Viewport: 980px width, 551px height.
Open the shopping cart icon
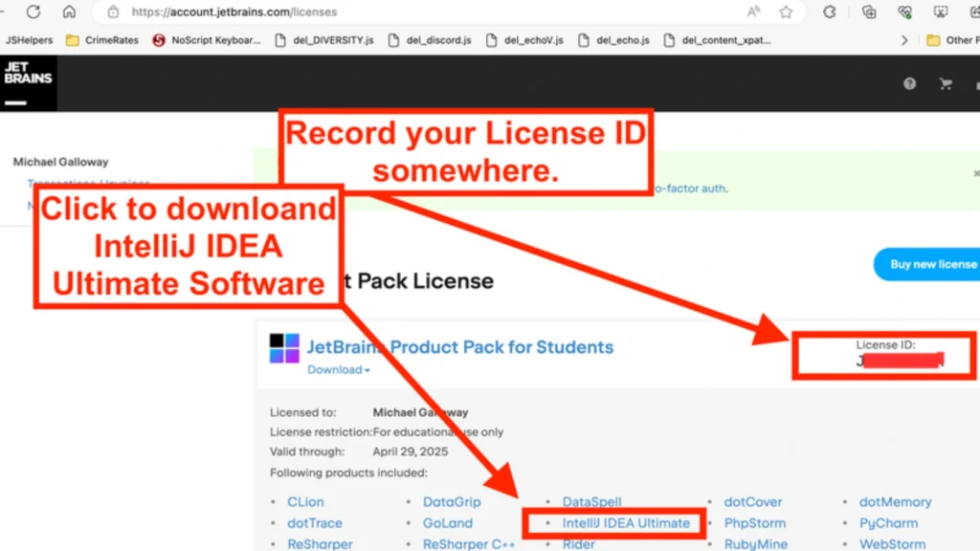[x=946, y=84]
